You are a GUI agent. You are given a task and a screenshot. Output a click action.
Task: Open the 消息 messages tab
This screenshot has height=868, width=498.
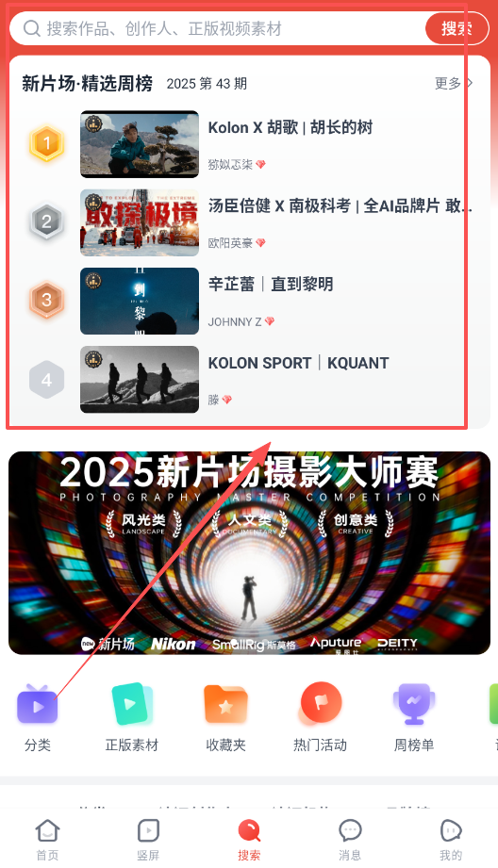pos(350,839)
